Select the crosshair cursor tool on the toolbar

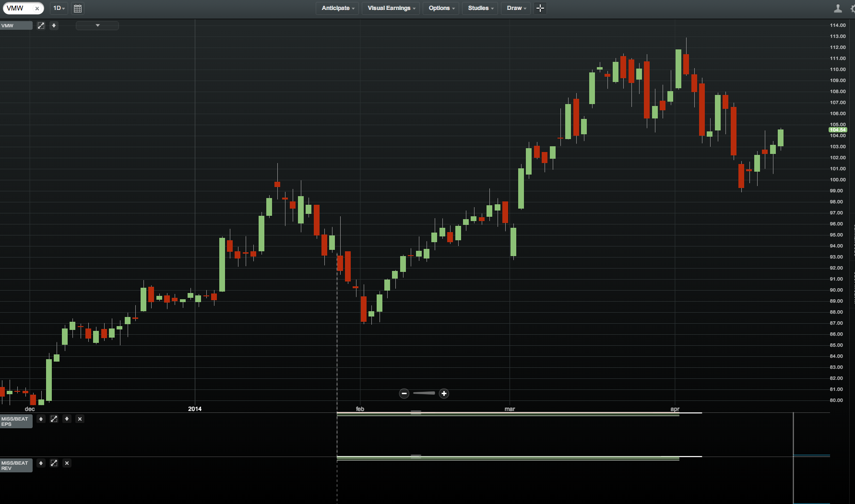(540, 8)
